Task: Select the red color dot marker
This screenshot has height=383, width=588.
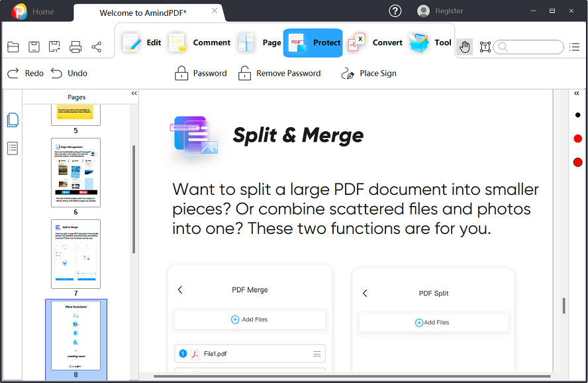Action: point(577,138)
